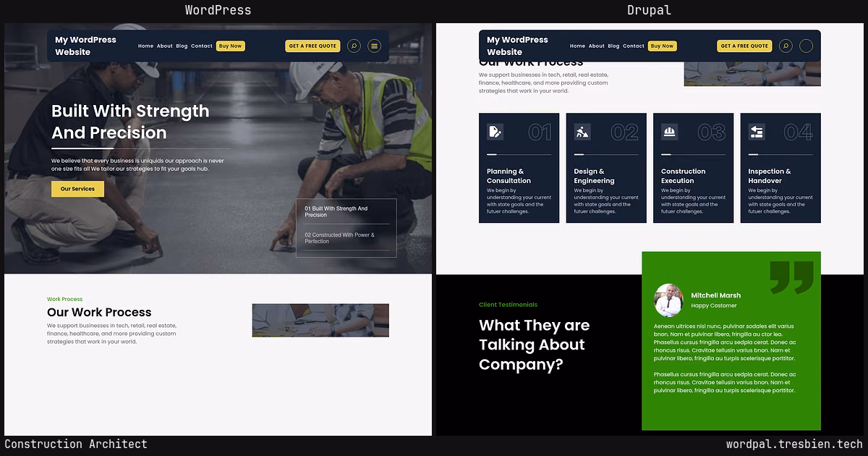868x456 pixels.
Task: Open search icon in WordPress header
Action: point(354,46)
